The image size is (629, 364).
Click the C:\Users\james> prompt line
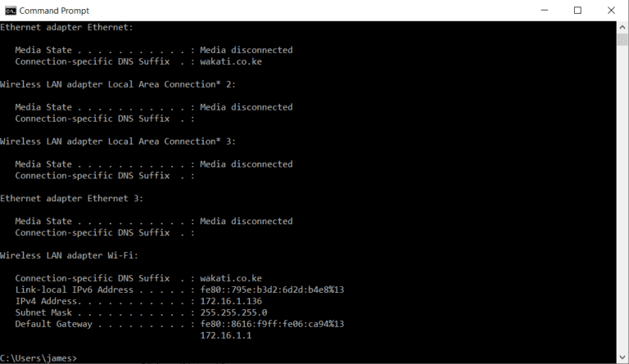point(39,358)
